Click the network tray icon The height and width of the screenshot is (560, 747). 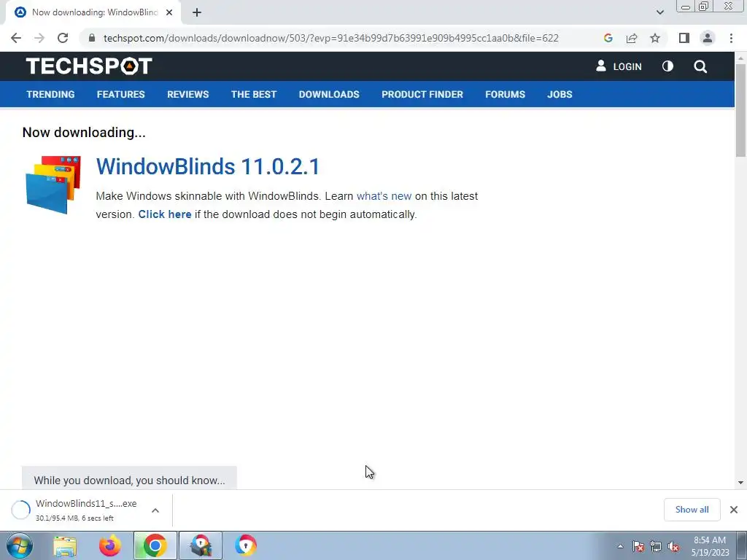pyautogui.click(x=656, y=546)
